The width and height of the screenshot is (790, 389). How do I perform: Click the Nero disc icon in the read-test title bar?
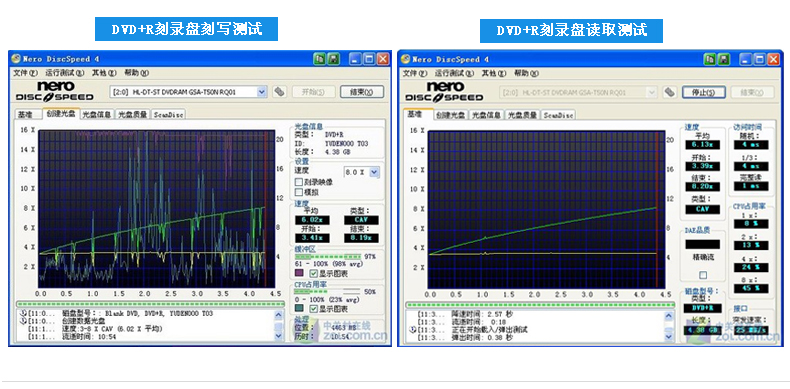coord(406,59)
